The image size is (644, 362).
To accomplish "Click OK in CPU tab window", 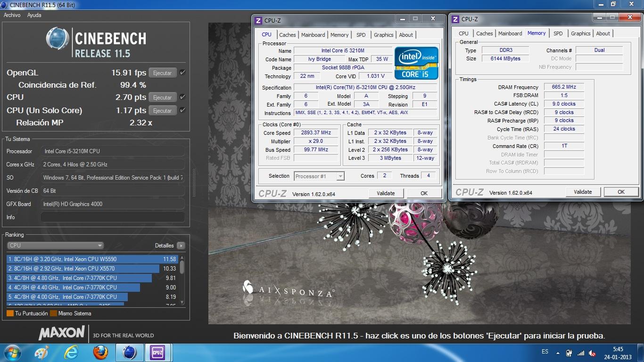I will click(424, 193).
